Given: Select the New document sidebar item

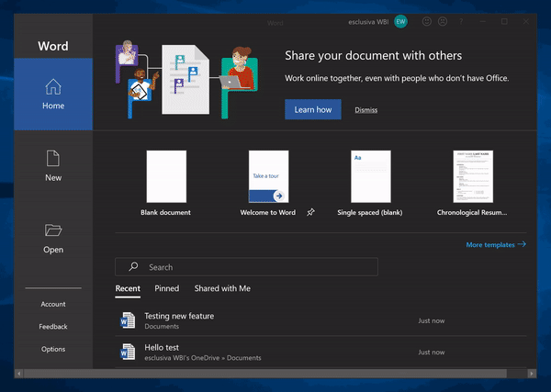Looking at the screenshot, I should (53, 166).
